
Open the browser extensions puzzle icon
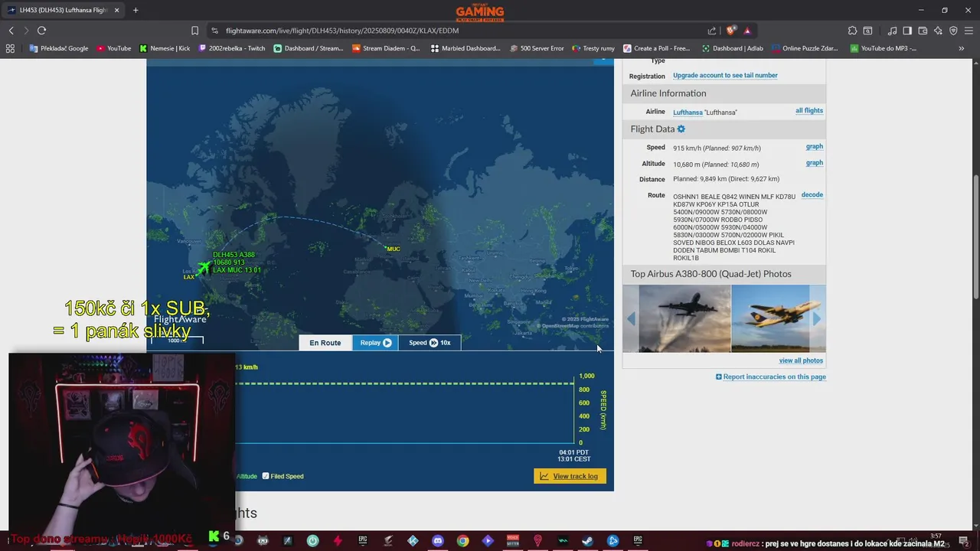click(852, 31)
